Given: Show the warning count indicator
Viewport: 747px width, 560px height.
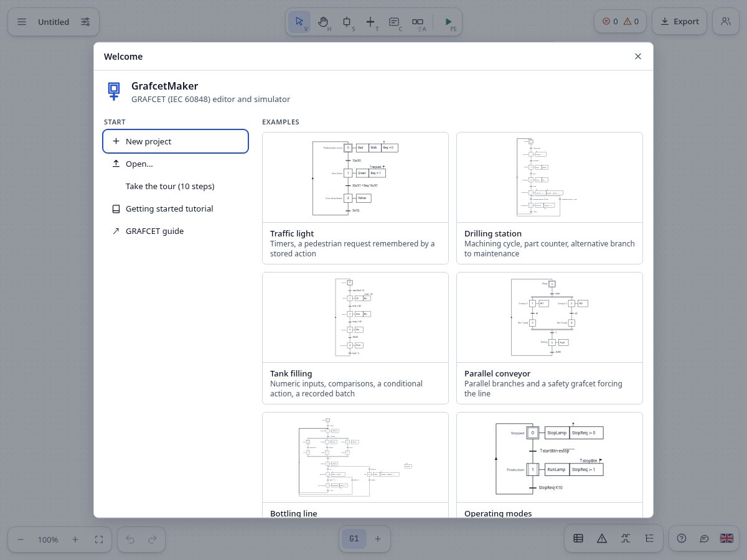Looking at the screenshot, I should coord(631,22).
